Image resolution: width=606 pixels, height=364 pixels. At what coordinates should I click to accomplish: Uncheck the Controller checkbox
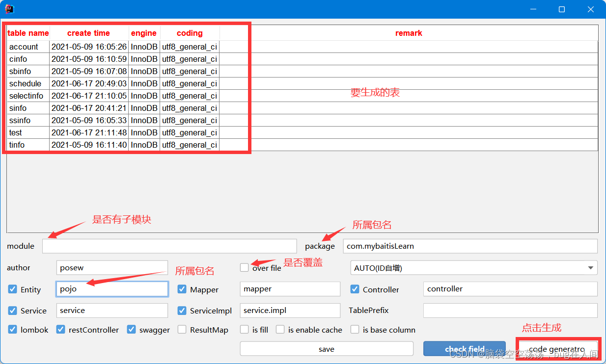click(x=355, y=289)
